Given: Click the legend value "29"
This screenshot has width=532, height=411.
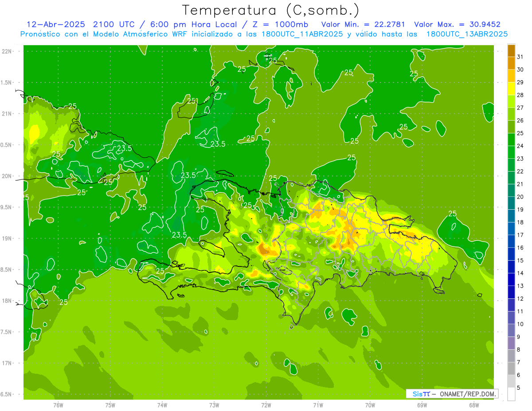Looking at the screenshot, I should [x=520, y=82].
